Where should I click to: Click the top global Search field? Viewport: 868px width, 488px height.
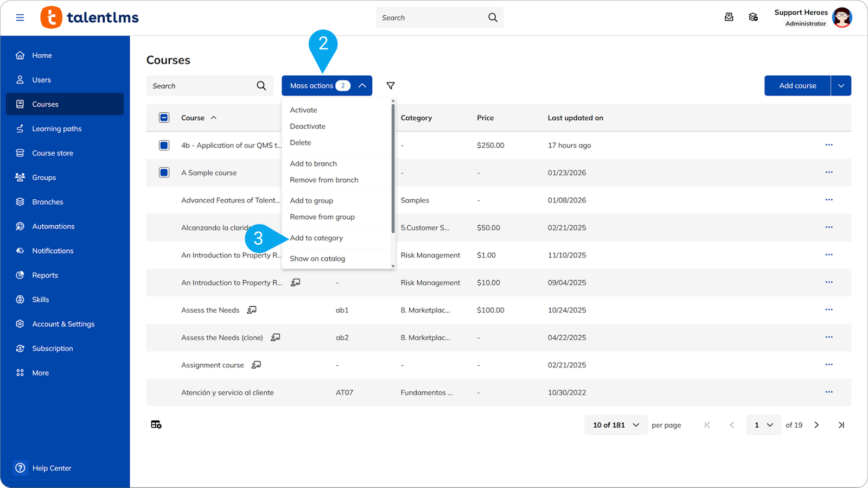[431, 18]
